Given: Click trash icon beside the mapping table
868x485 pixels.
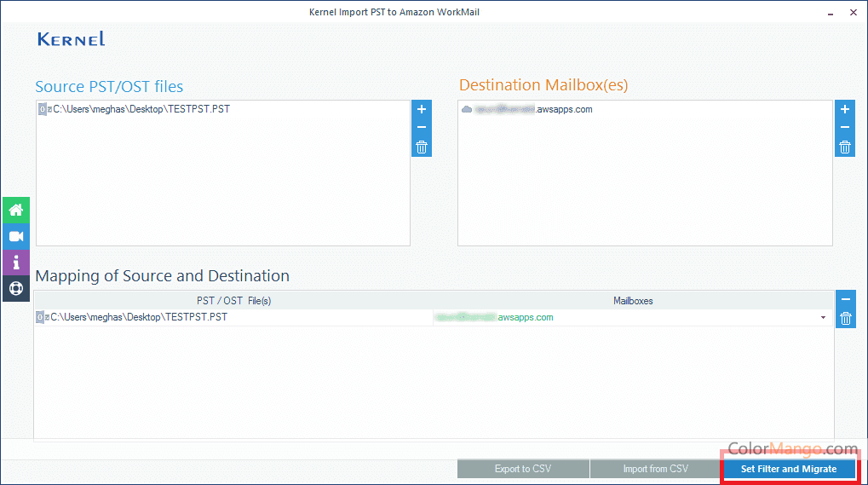Looking at the screenshot, I should click(x=845, y=319).
